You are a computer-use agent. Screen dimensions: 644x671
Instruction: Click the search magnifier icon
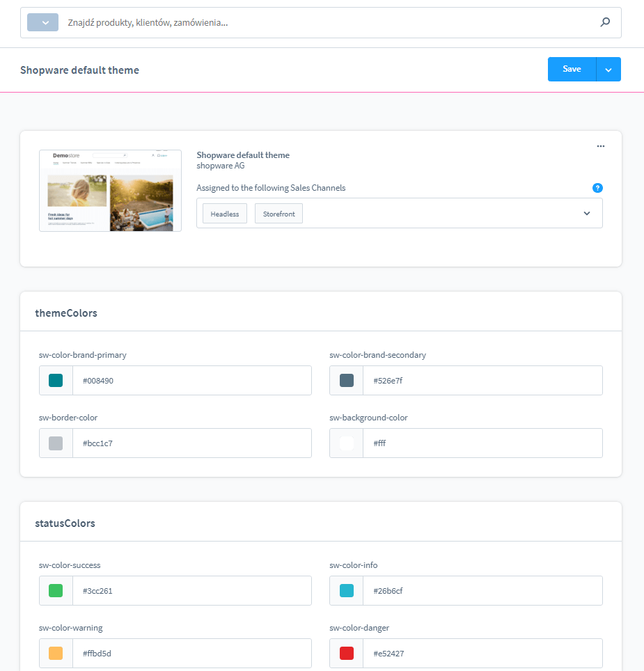pyautogui.click(x=605, y=22)
